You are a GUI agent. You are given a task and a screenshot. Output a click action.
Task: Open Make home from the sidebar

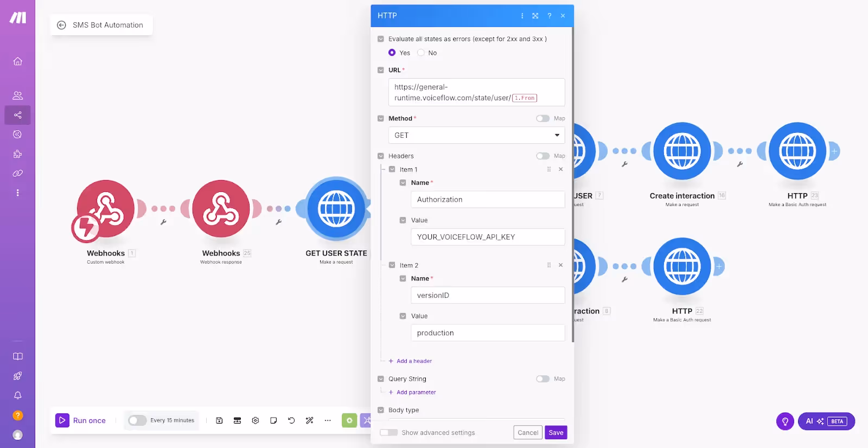pyautogui.click(x=17, y=61)
